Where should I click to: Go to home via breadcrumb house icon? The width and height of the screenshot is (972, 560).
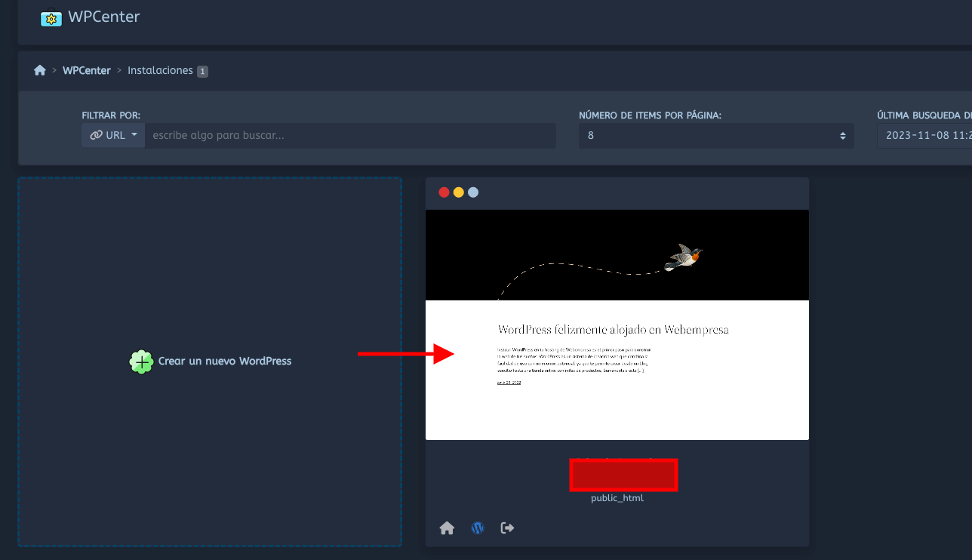tap(40, 70)
